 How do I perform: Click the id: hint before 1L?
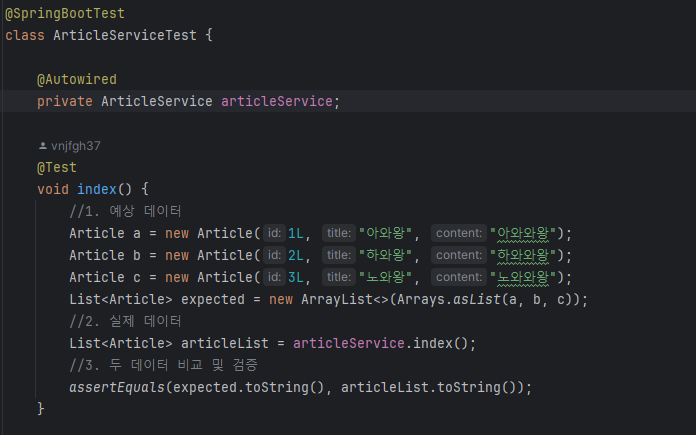click(274, 233)
